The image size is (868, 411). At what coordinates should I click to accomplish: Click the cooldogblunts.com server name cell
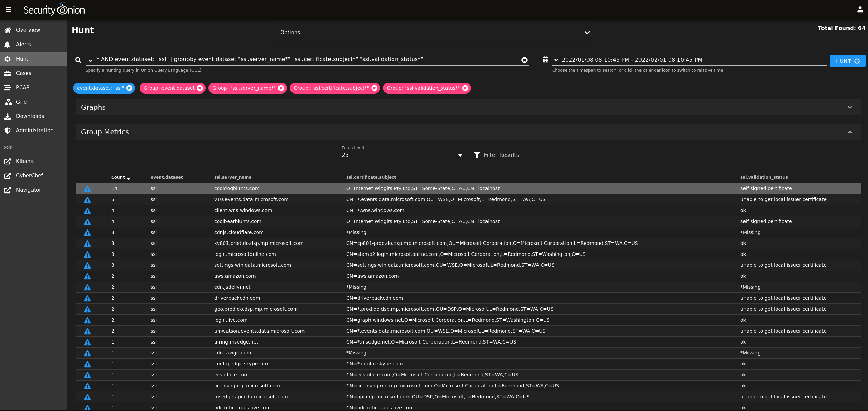(237, 189)
